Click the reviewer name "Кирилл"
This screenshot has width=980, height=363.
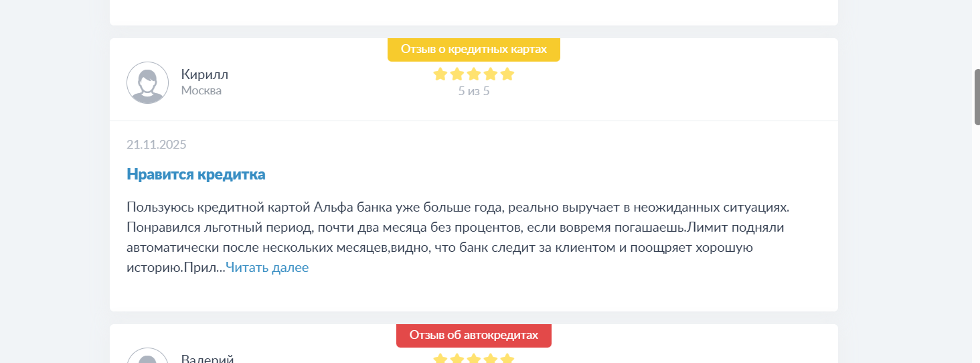coord(204,74)
